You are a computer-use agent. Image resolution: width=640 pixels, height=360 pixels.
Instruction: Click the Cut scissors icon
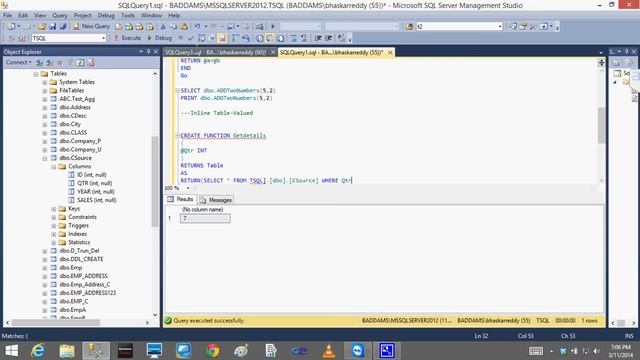click(163, 27)
